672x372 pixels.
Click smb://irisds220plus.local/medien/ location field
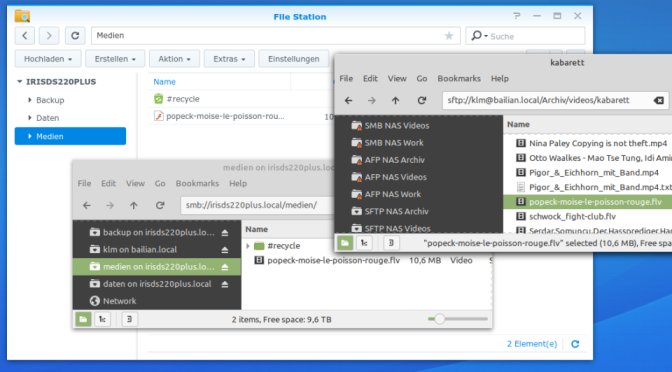pyautogui.click(x=257, y=205)
